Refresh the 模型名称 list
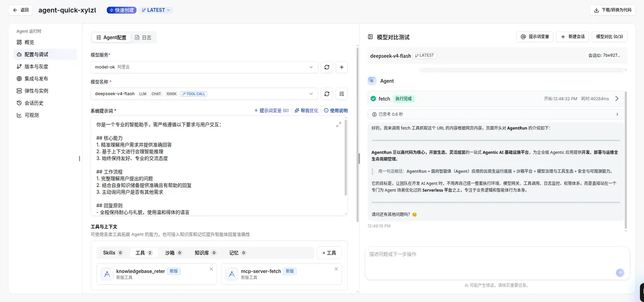 (327, 94)
